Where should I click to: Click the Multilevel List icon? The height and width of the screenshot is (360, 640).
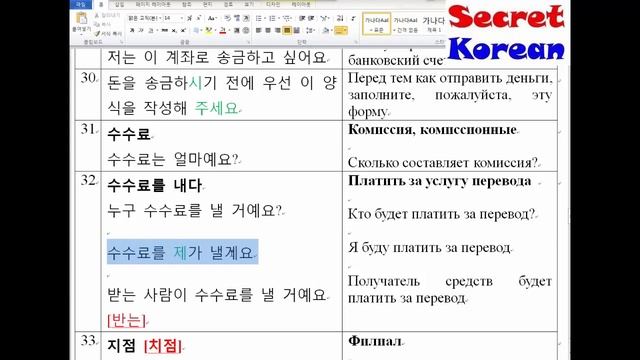(287, 18)
